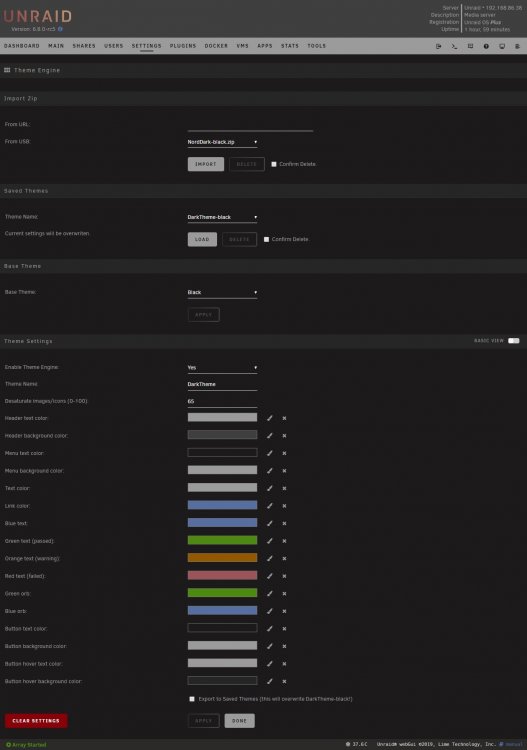Screen dimensions: 527x750
Task: Click the Done button
Action: tap(240, 720)
